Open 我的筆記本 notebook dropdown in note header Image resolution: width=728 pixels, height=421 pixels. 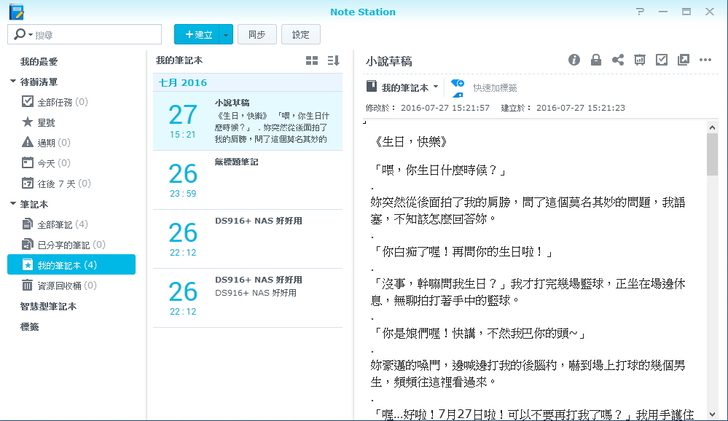click(x=403, y=87)
